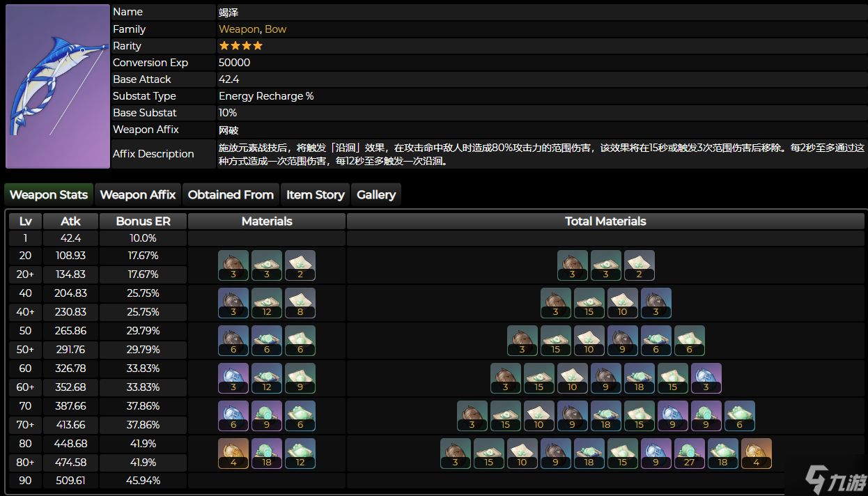Click the quantity 2 icon in level 20 Total Materials
The image size is (868, 496).
640,265
